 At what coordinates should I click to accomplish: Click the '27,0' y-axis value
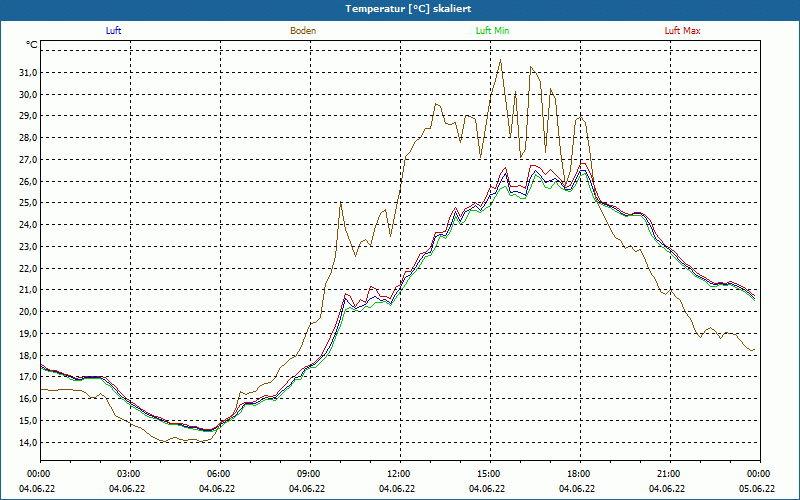[28, 160]
